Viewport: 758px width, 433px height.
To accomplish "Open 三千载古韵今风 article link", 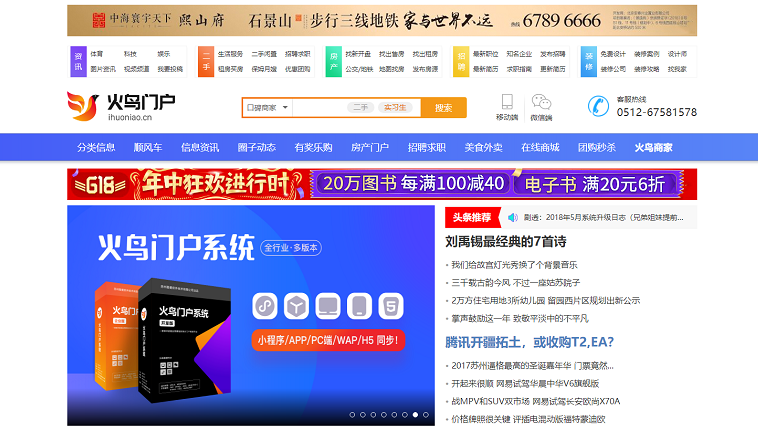I will tap(516, 283).
